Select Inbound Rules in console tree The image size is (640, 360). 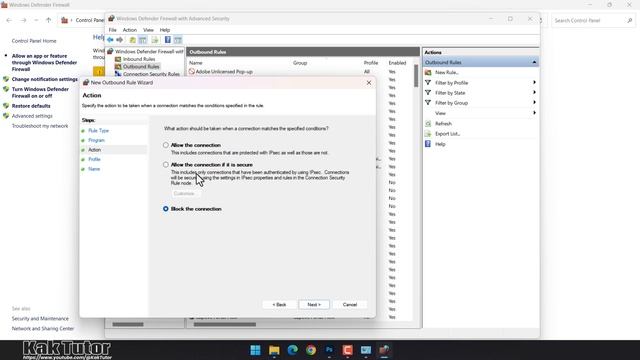click(139, 59)
